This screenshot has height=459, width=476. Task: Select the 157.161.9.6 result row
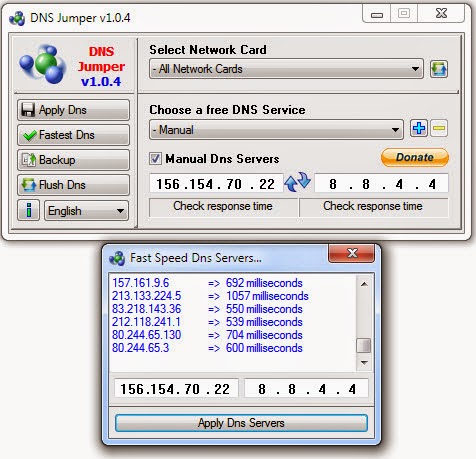[207, 283]
